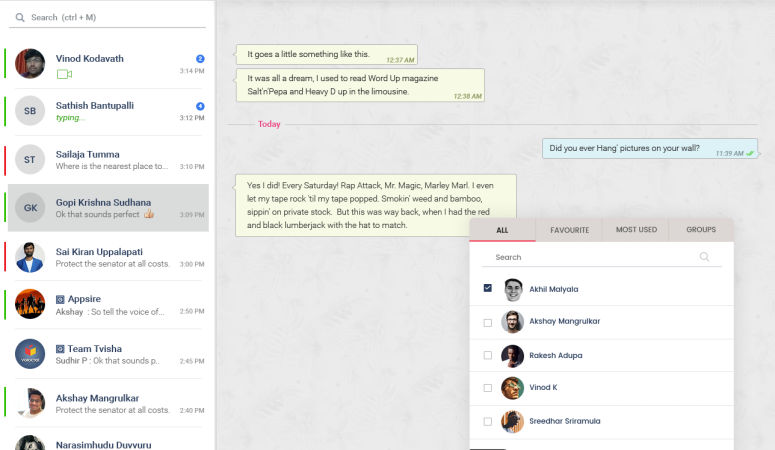Click the 'typing...' status under Sathish
Viewport: 775px width, 450px height.
(x=70, y=118)
